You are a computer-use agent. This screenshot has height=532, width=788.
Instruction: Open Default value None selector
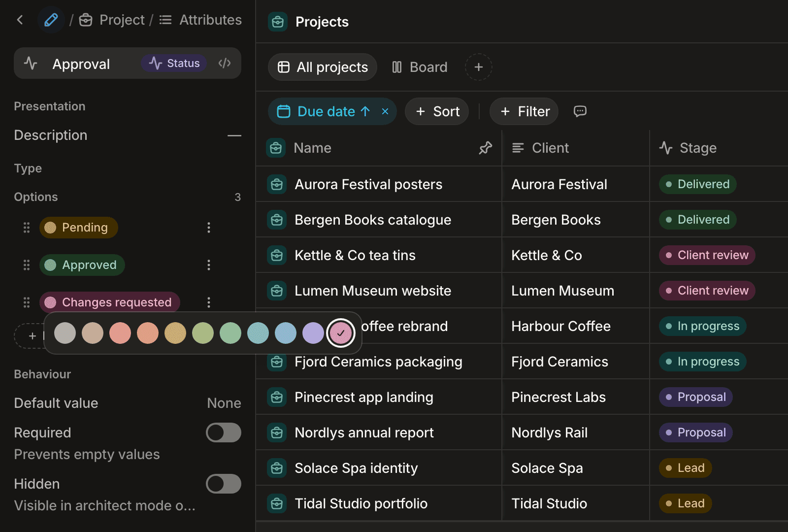point(224,403)
